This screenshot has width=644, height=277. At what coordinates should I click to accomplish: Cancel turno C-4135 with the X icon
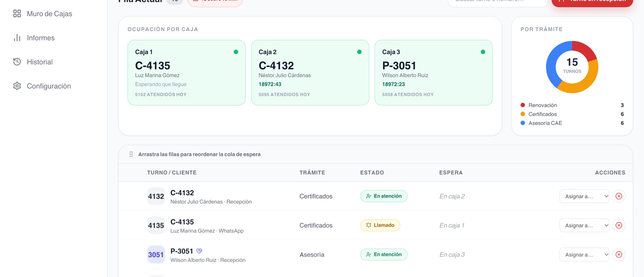[619, 225]
